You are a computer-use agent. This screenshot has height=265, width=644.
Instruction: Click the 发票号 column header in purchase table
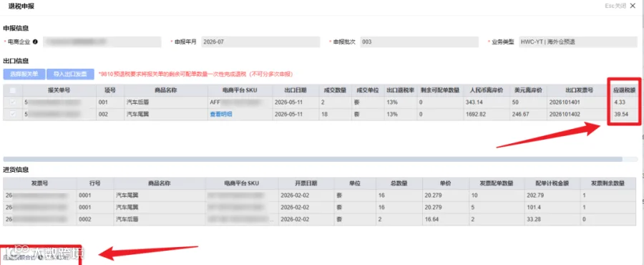click(39, 183)
